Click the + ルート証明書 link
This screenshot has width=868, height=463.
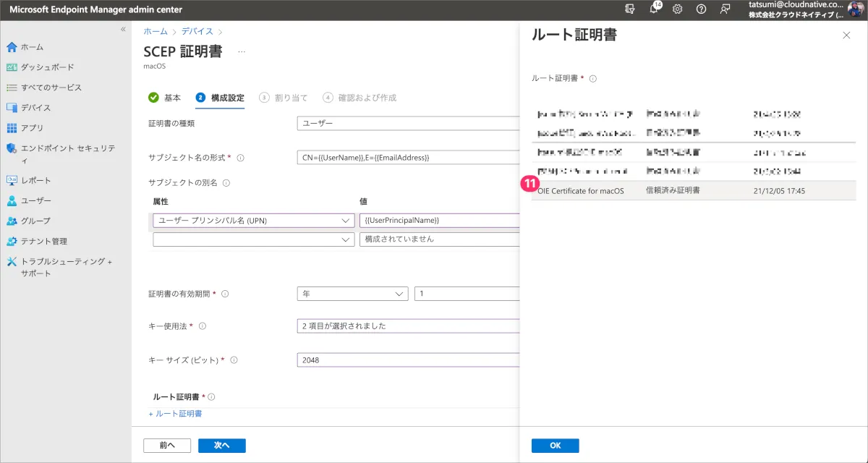coord(175,414)
